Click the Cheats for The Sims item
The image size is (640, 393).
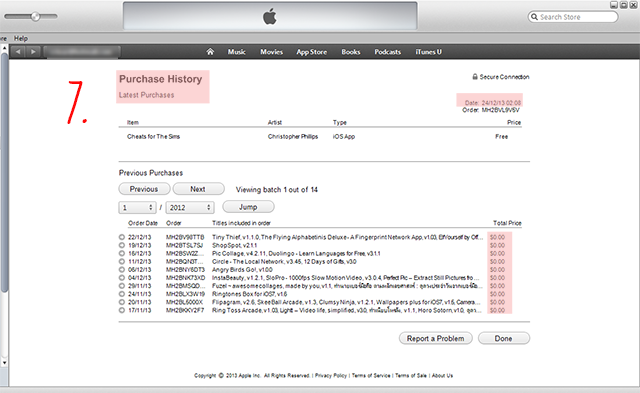153,136
